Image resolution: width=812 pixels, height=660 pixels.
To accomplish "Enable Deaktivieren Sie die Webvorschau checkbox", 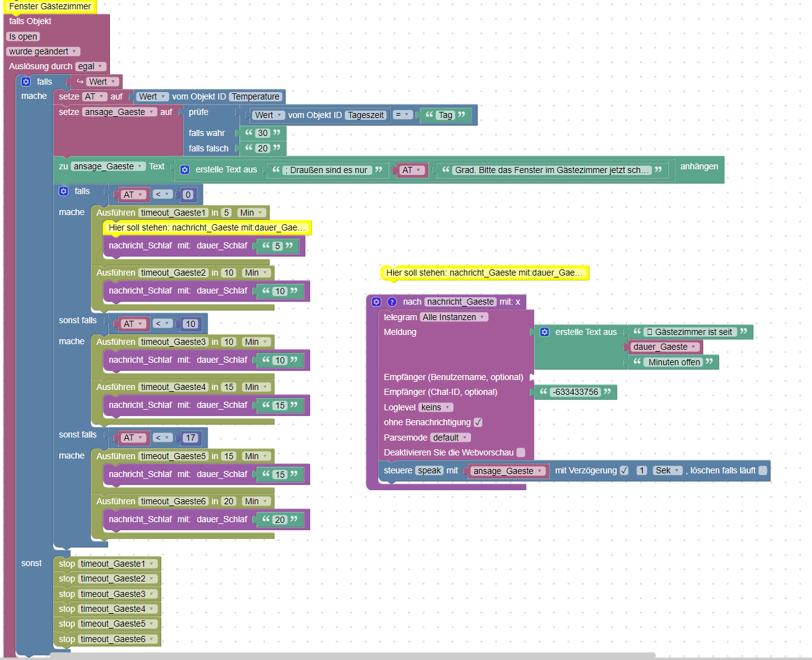I will (521, 452).
